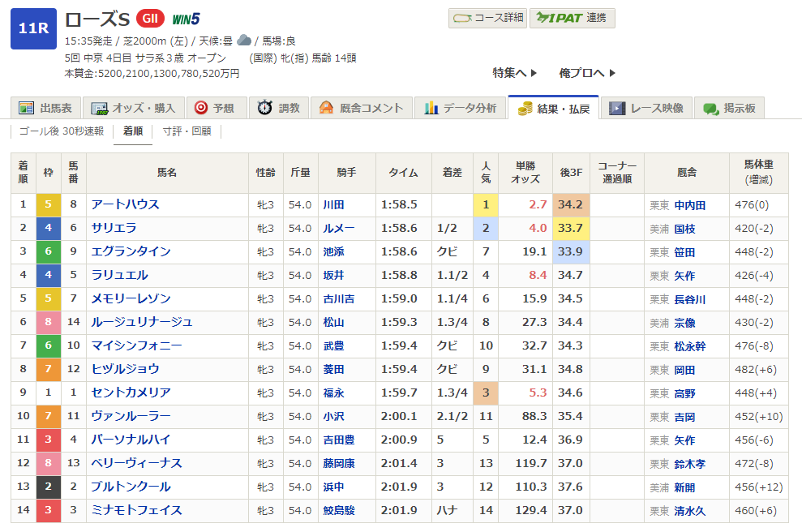Open jockey 鮫島駿 page

339,511
